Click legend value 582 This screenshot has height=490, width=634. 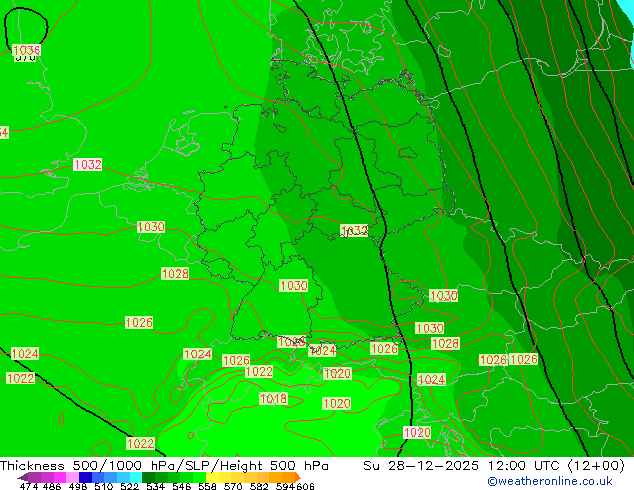point(259,486)
